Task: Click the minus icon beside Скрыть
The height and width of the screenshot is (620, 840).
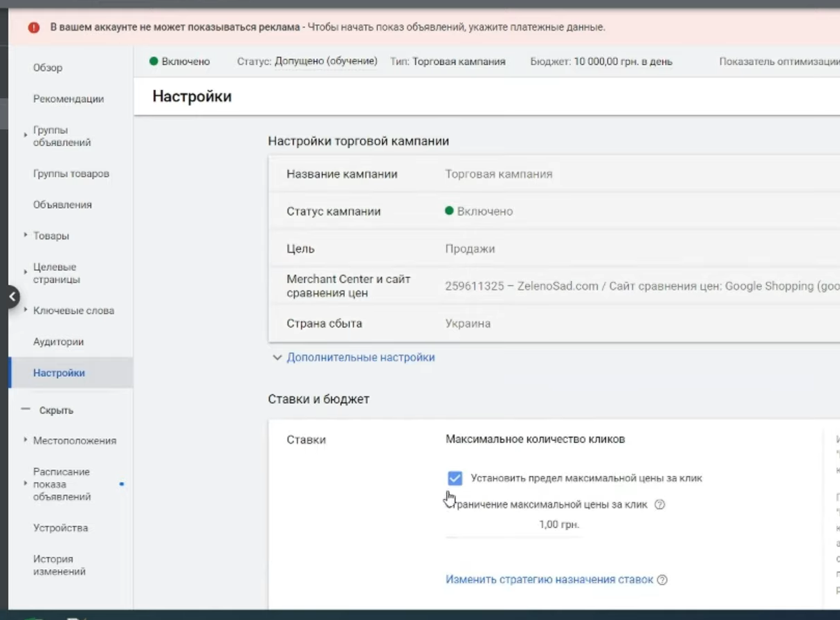Action: [x=26, y=410]
